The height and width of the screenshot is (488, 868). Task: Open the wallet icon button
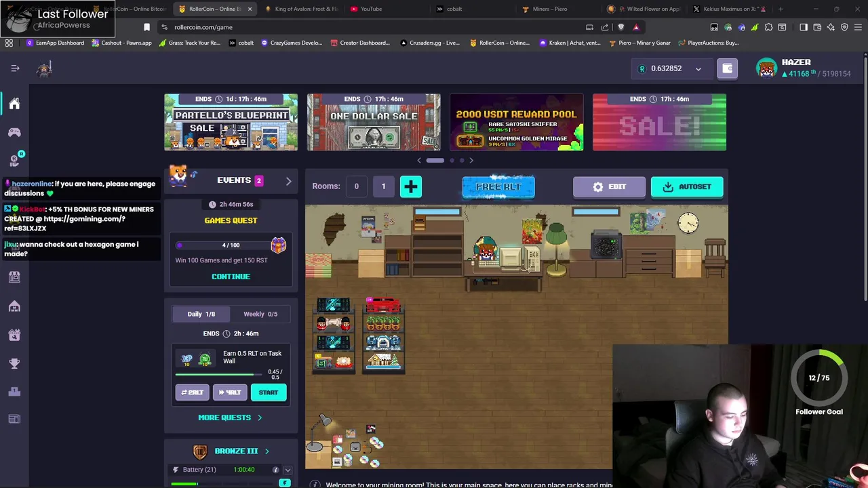[727, 68]
